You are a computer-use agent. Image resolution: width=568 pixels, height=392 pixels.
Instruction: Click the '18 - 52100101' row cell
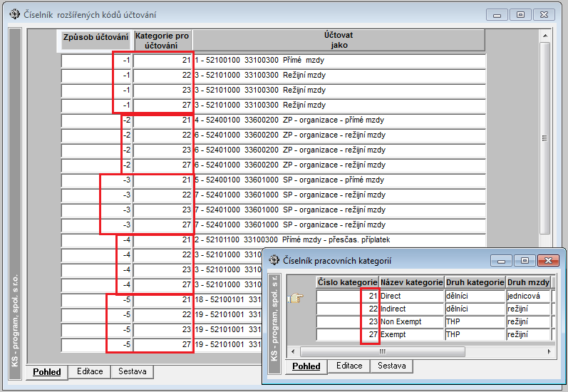click(228, 299)
